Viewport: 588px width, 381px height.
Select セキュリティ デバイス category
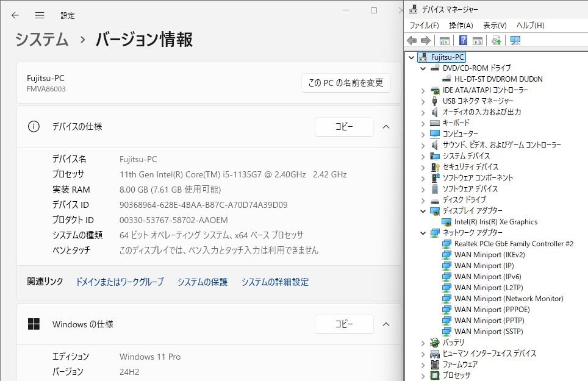pos(470,167)
